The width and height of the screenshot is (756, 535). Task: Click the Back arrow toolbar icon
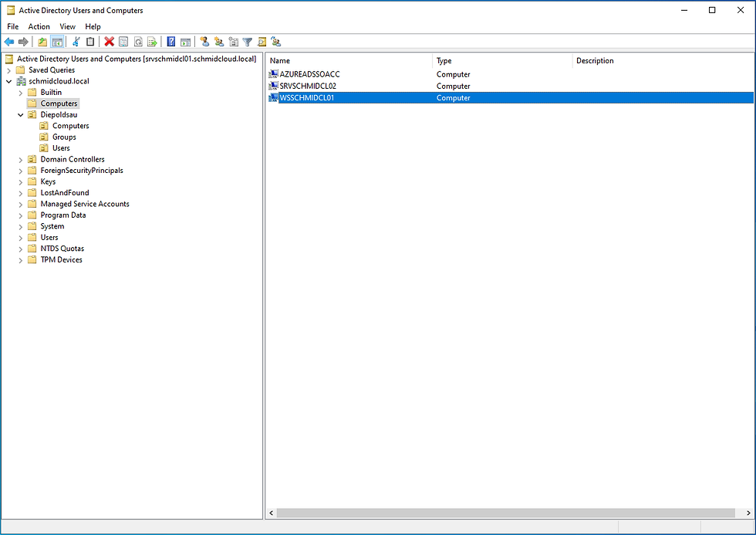(9, 42)
